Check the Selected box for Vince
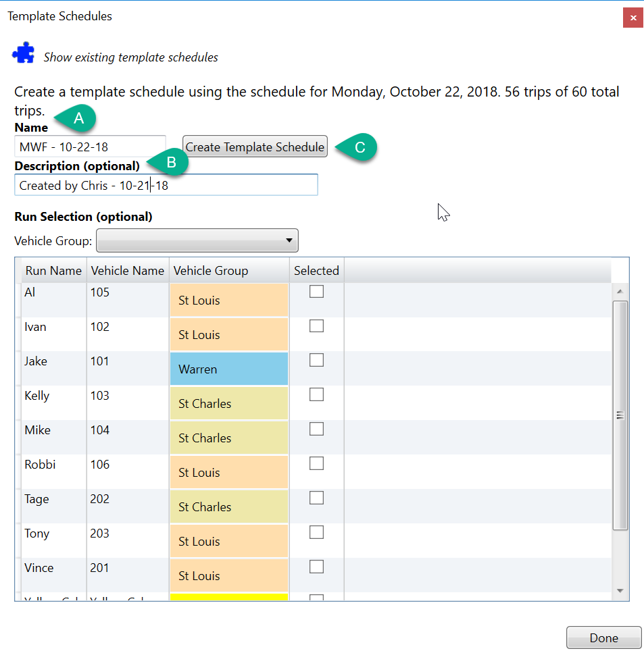The image size is (644, 651). tap(316, 566)
